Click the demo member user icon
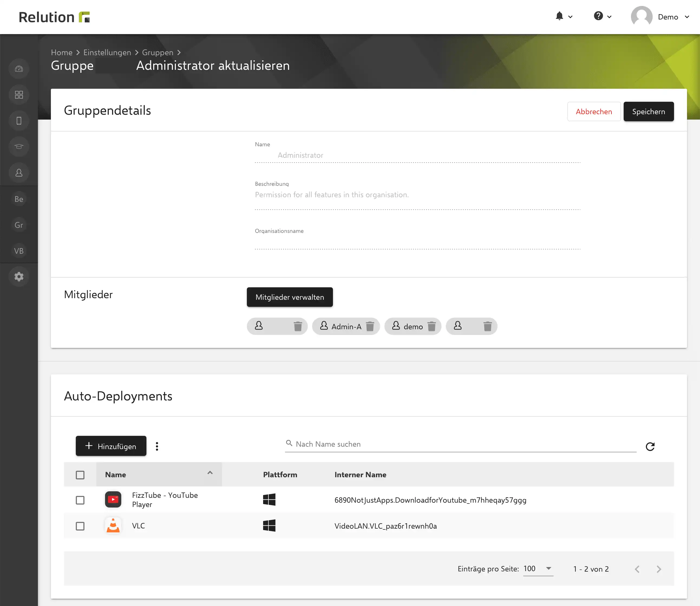Screen dimensions: 700x606 396,326
